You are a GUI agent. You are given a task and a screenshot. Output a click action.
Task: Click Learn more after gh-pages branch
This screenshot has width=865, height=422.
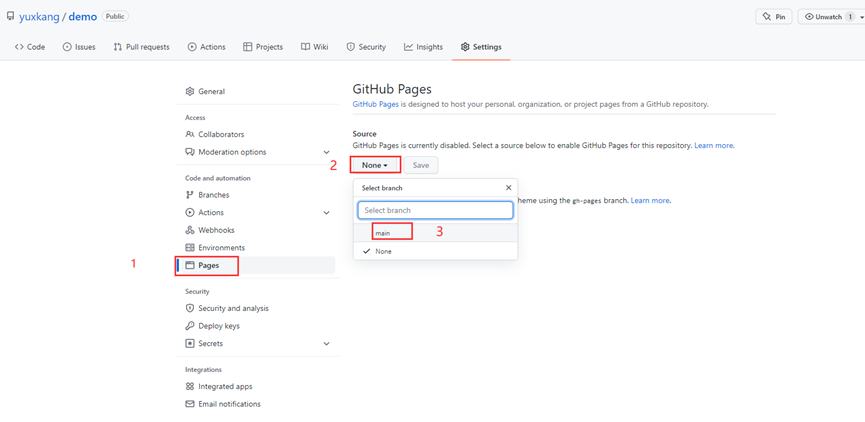click(650, 201)
